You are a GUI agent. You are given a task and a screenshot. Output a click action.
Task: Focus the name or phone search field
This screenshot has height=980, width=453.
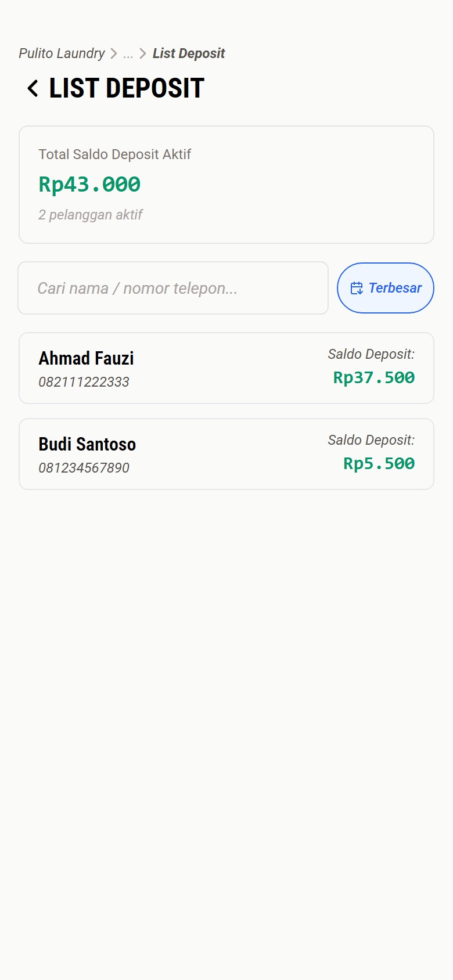point(173,288)
